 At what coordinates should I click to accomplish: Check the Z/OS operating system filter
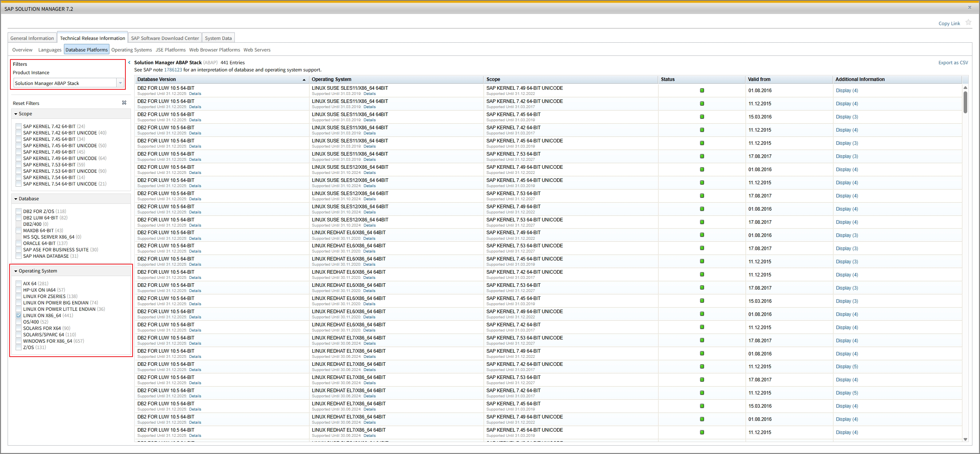[x=18, y=347]
